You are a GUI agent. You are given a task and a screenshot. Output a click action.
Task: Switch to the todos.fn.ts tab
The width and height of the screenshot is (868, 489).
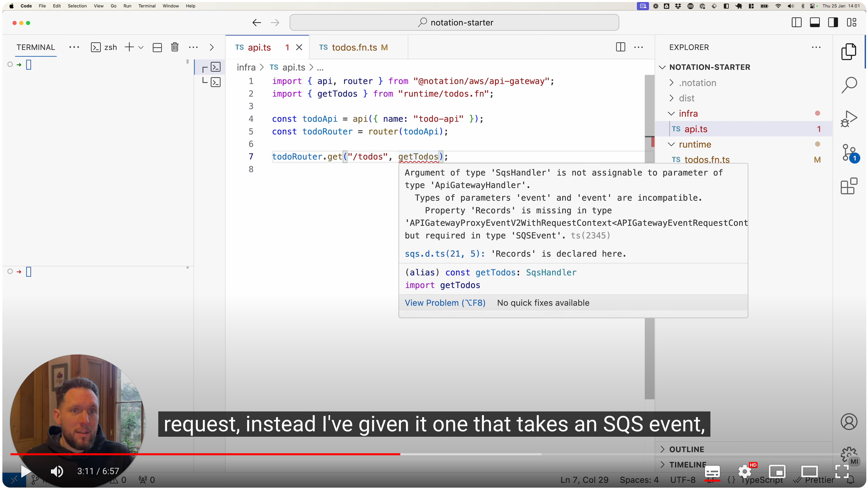point(354,48)
